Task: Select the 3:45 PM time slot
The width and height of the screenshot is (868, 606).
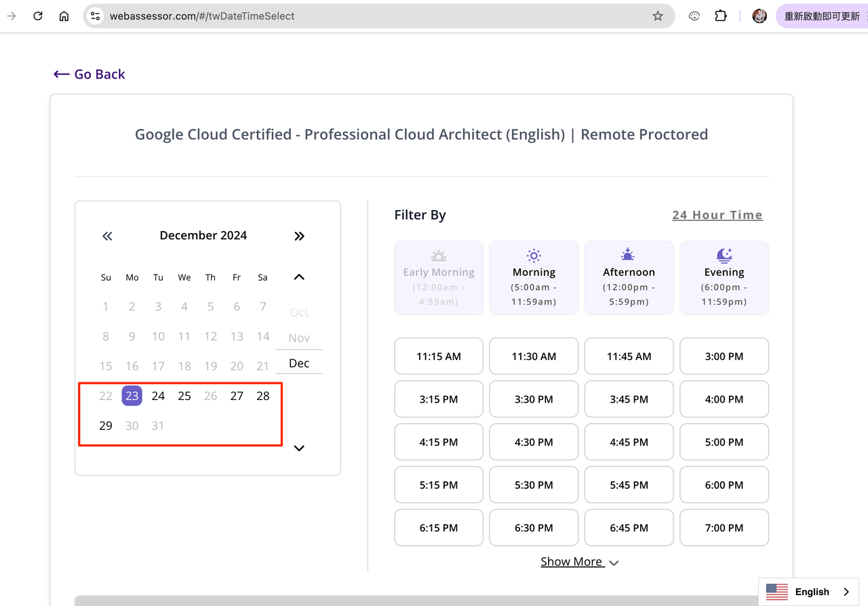Action: [629, 399]
